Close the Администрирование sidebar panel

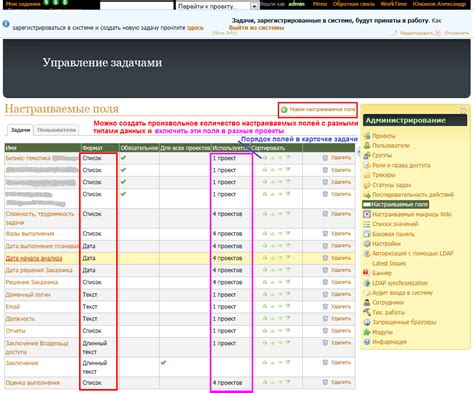[463, 111]
